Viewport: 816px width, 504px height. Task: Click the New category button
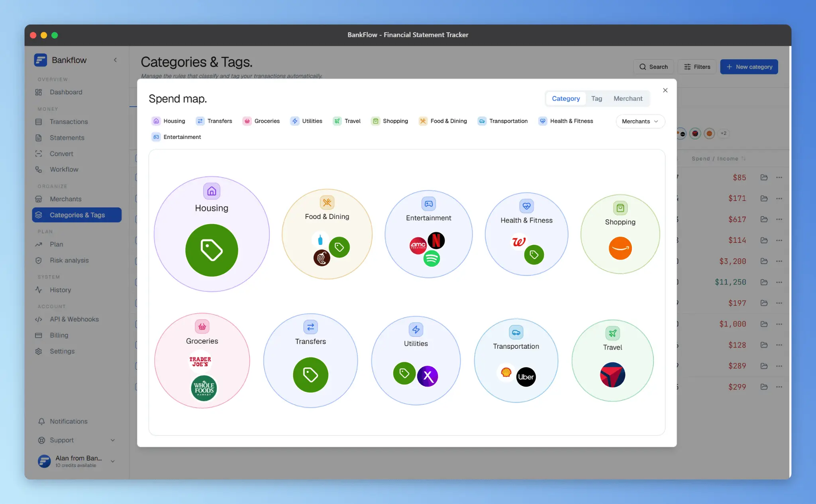click(749, 67)
